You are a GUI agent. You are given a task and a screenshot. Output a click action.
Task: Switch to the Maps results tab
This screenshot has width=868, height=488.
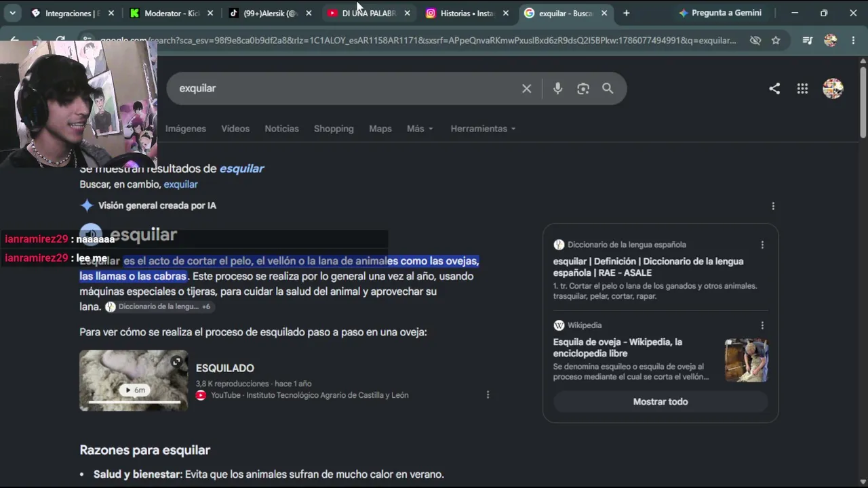380,129
